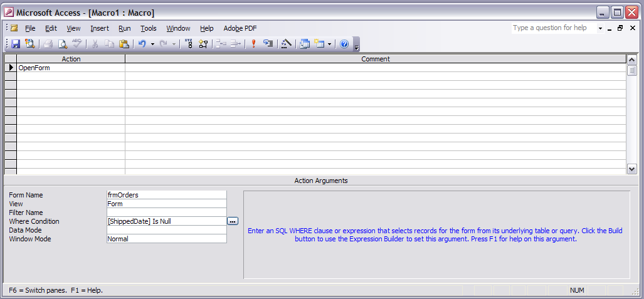Viewport: 644px width, 299px height.
Task: Show the Conditions column icon
Action: (203, 44)
